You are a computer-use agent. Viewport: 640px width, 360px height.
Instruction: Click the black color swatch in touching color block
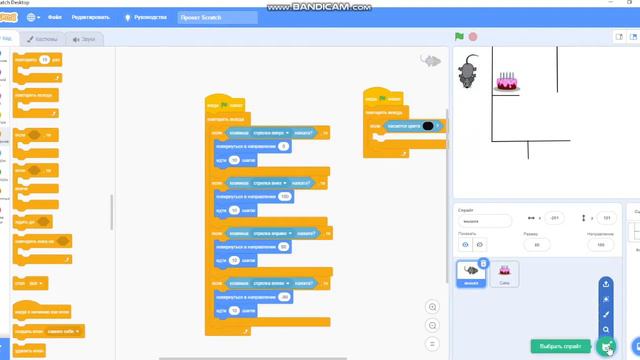point(428,126)
